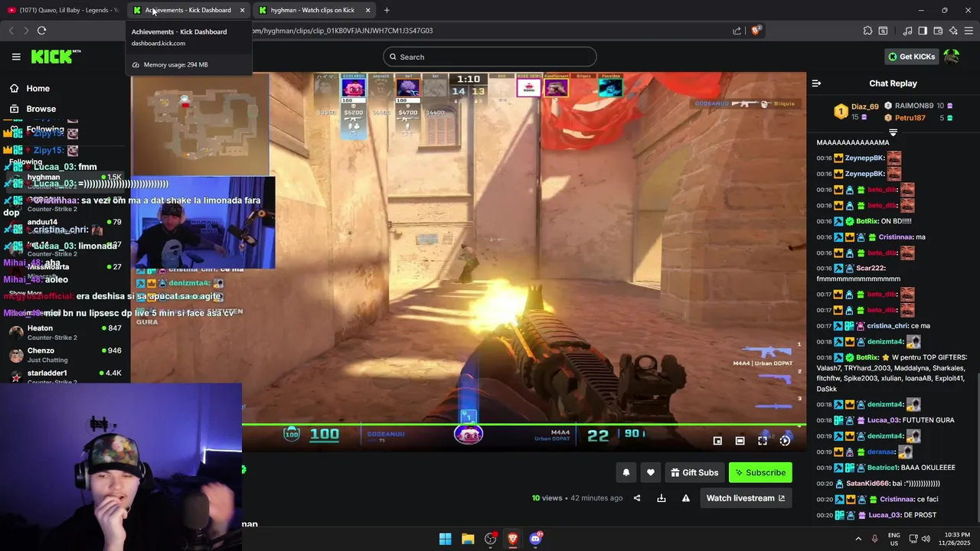Viewport: 980px width, 551px height.
Task: Reload the page with the browser refresh icon
Action: 41,31
